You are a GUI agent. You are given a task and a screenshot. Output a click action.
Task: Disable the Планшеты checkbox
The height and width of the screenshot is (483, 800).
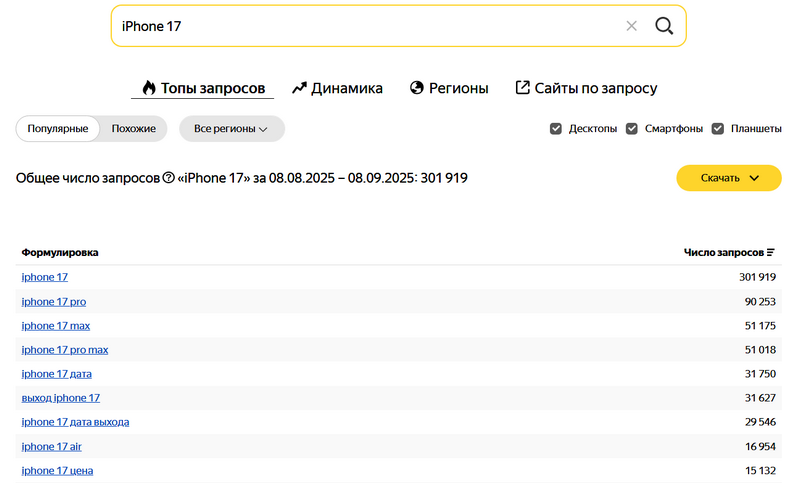click(x=717, y=129)
